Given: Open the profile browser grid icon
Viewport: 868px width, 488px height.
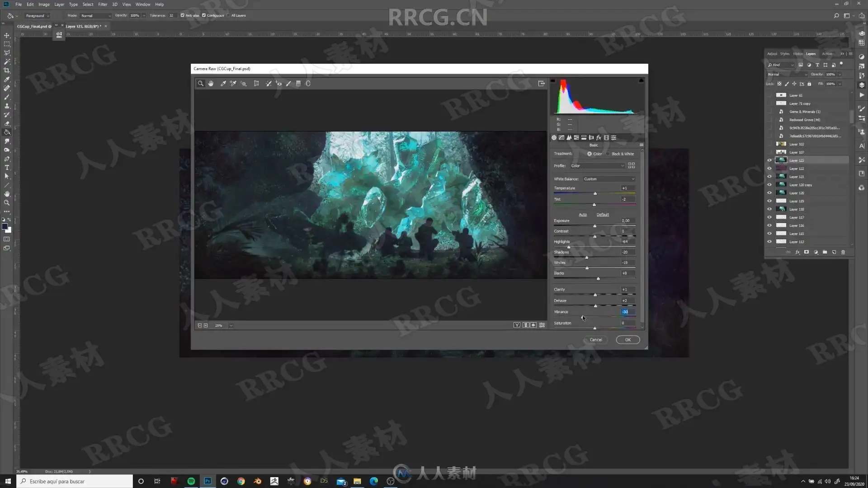Looking at the screenshot, I should 632,166.
